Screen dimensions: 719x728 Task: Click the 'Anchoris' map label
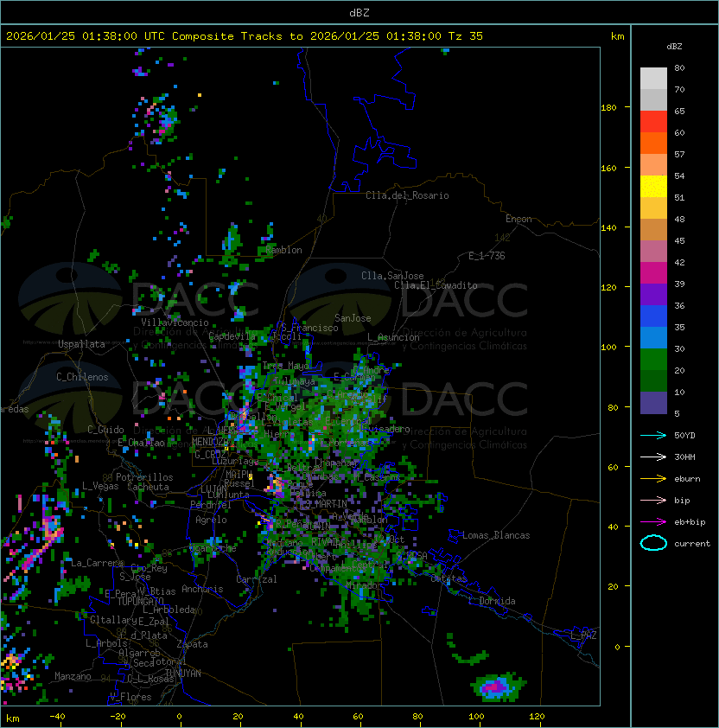202,589
